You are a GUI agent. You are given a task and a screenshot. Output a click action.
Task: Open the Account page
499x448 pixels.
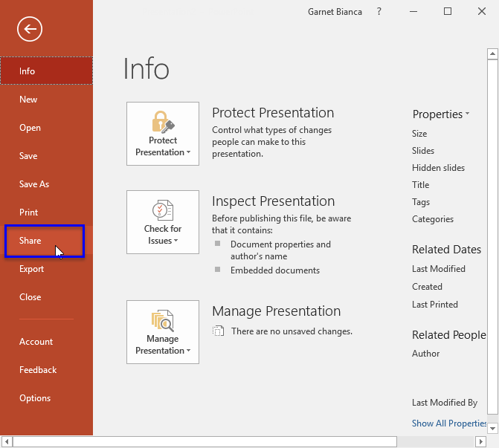point(36,342)
